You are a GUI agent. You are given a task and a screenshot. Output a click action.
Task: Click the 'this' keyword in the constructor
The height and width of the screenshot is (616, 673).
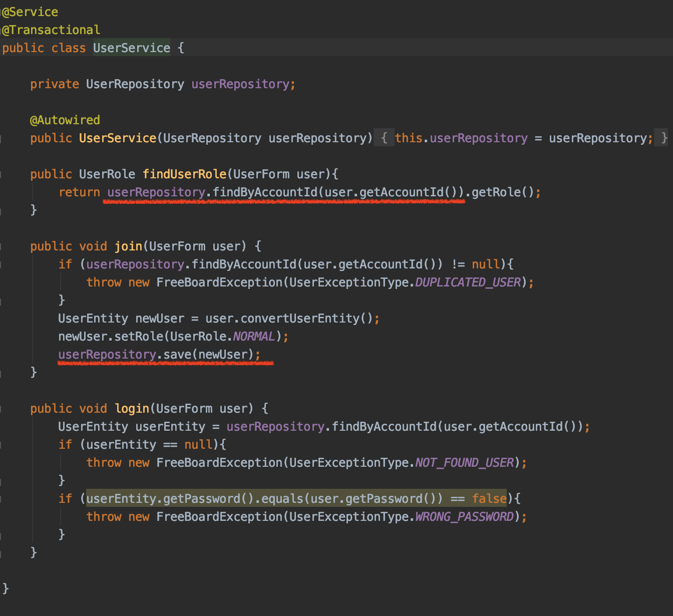(409, 138)
